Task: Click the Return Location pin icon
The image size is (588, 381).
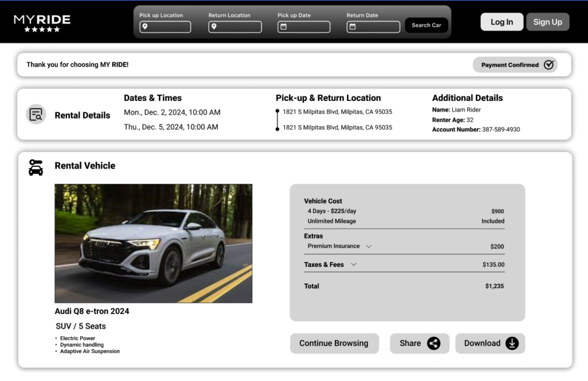Action: coord(214,27)
